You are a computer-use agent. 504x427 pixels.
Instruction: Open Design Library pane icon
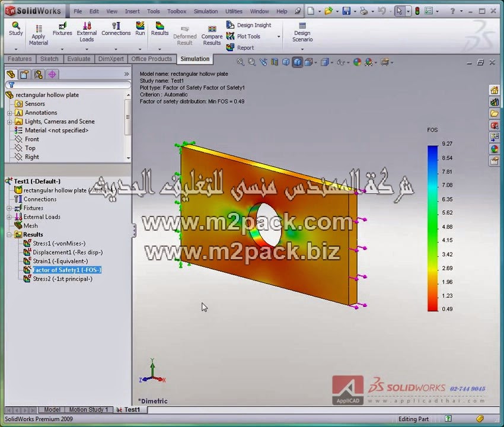pos(494,102)
